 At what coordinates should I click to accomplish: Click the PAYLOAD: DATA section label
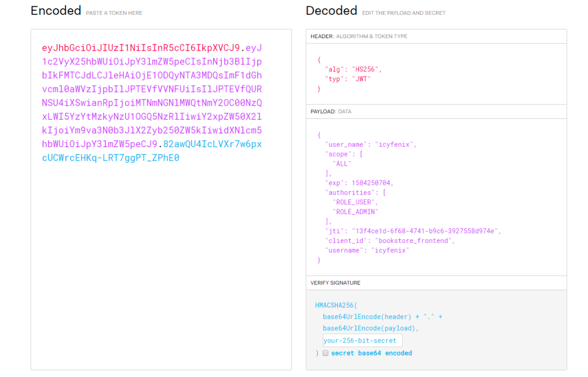(x=331, y=111)
